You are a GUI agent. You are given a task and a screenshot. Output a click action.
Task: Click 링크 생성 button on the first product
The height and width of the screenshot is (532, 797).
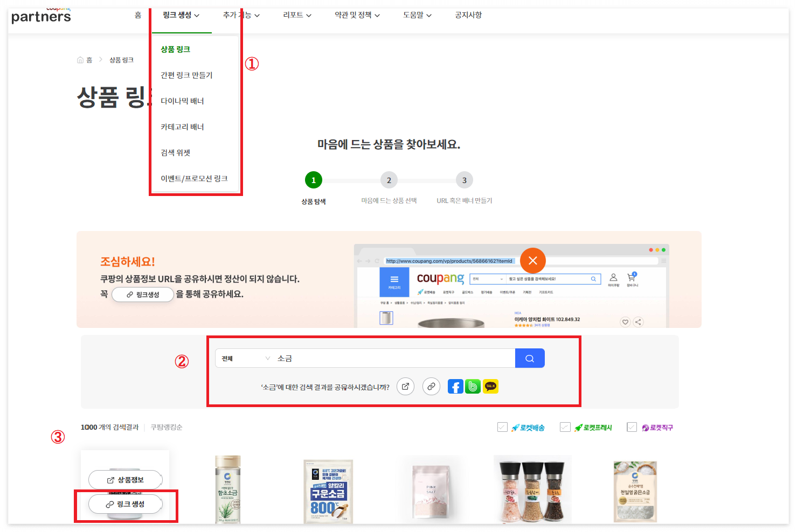point(126,504)
